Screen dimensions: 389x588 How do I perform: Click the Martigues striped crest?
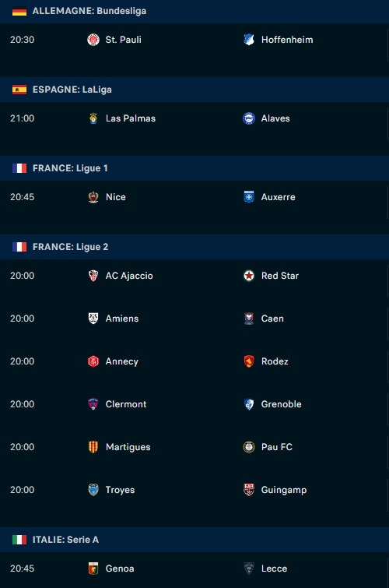(93, 447)
